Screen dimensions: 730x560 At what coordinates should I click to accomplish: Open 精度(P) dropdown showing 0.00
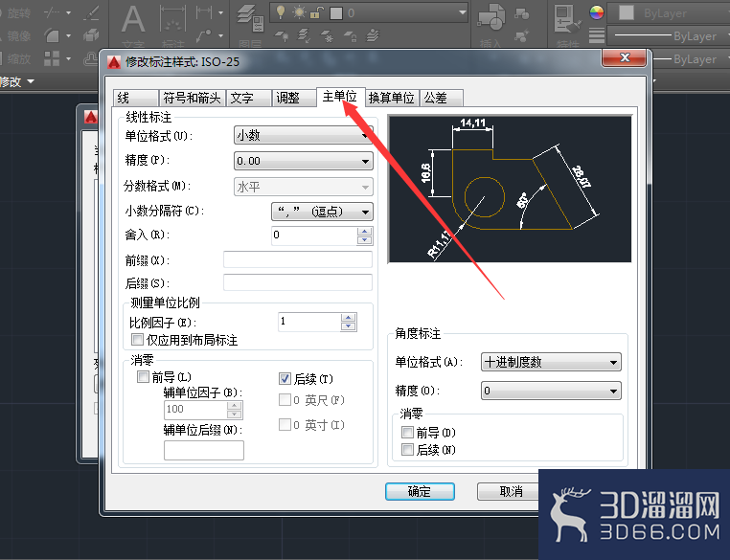pos(303,161)
